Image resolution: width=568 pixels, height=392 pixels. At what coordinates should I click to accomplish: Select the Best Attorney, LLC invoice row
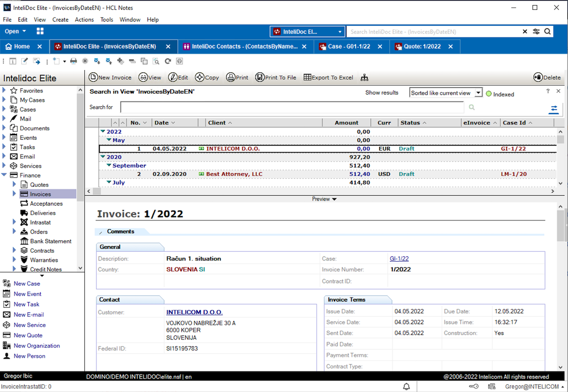point(328,174)
